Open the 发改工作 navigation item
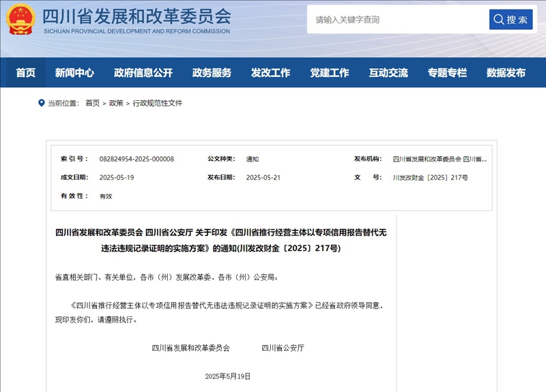 tap(270, 73)
